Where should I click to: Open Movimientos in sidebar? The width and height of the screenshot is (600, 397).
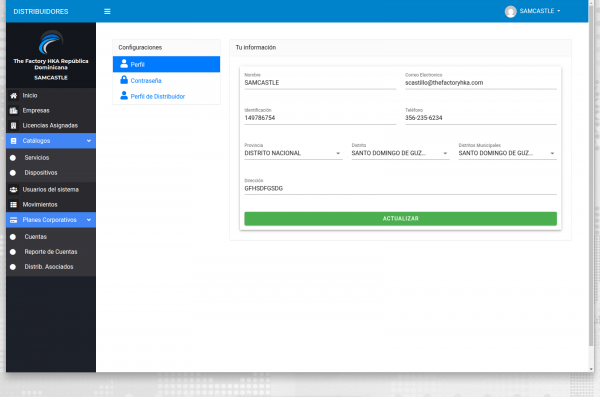51,204
